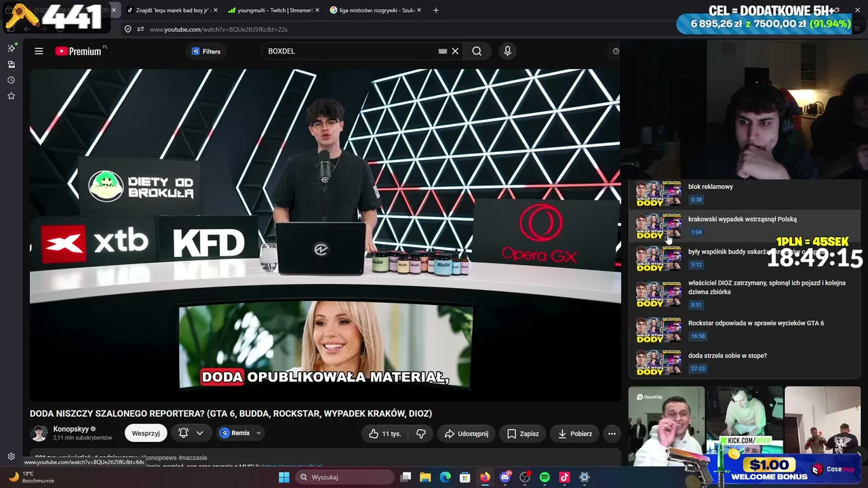Screen dimensions: 868x488
Task: Open the sparkle AI sidebar icon
Action: [11, 48]
